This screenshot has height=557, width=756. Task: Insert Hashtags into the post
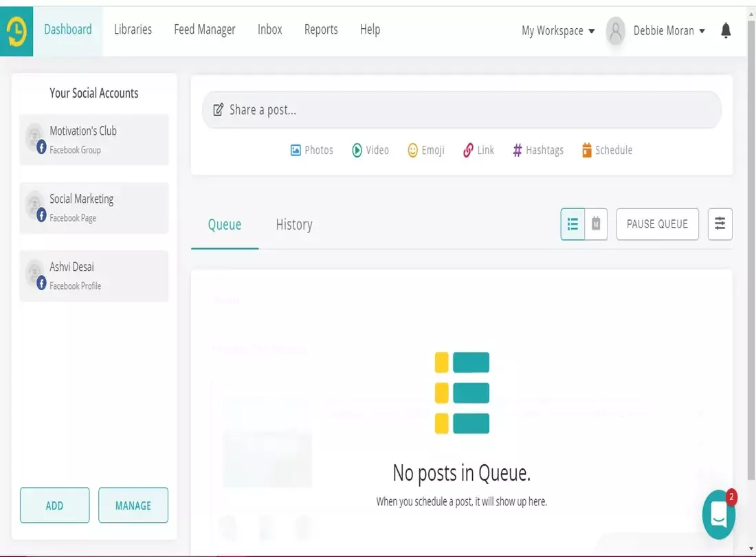[537, 150]
